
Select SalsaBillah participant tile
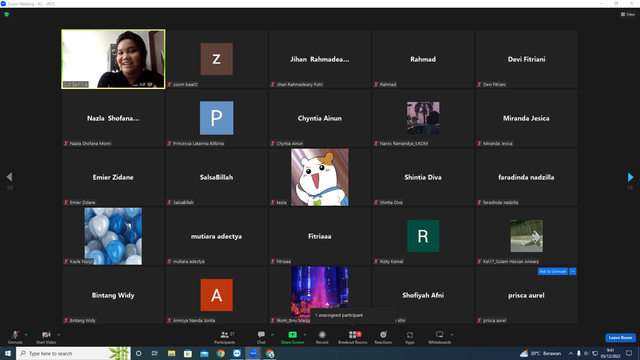pos(216,177)
